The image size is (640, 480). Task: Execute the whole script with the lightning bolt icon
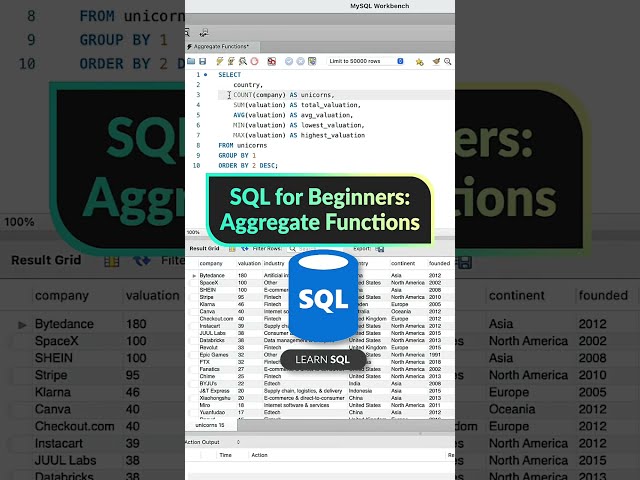[x=220, y=61]
